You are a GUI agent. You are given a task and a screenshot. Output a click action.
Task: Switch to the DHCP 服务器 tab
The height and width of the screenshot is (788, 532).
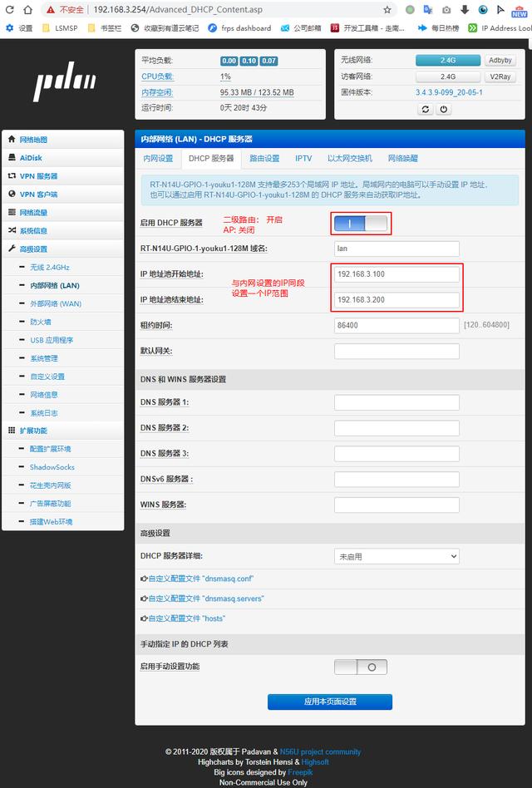click(x=211, y=158)
